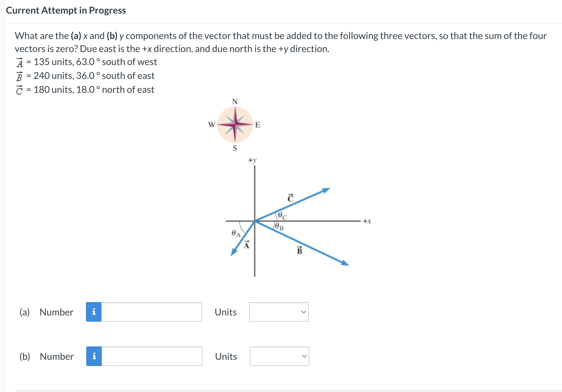Screen dimensions: 562x392
Task: Click the info icon beside answer field (b)
Action: click(94, 357)
